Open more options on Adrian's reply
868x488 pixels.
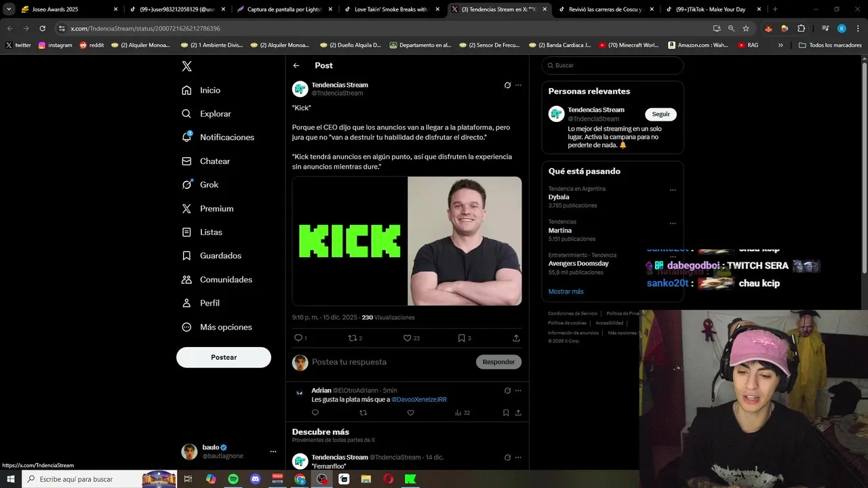click(x=518, y=390)
